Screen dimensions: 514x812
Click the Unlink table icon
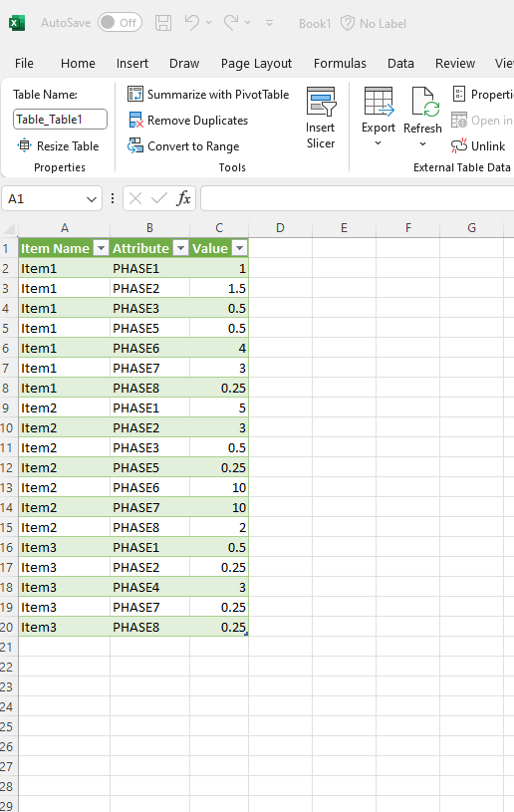[459, 146]
